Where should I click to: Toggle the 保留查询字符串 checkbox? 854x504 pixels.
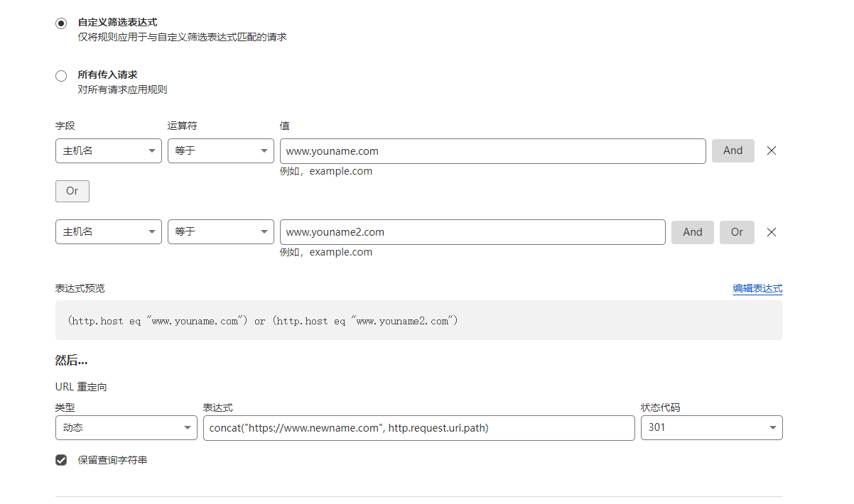(x=61, y=460)
